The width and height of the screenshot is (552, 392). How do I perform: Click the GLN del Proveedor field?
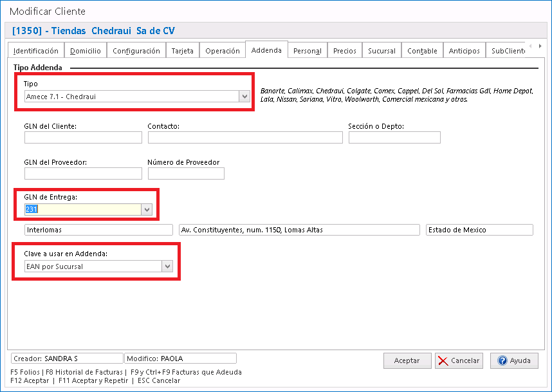click(83, 174)
